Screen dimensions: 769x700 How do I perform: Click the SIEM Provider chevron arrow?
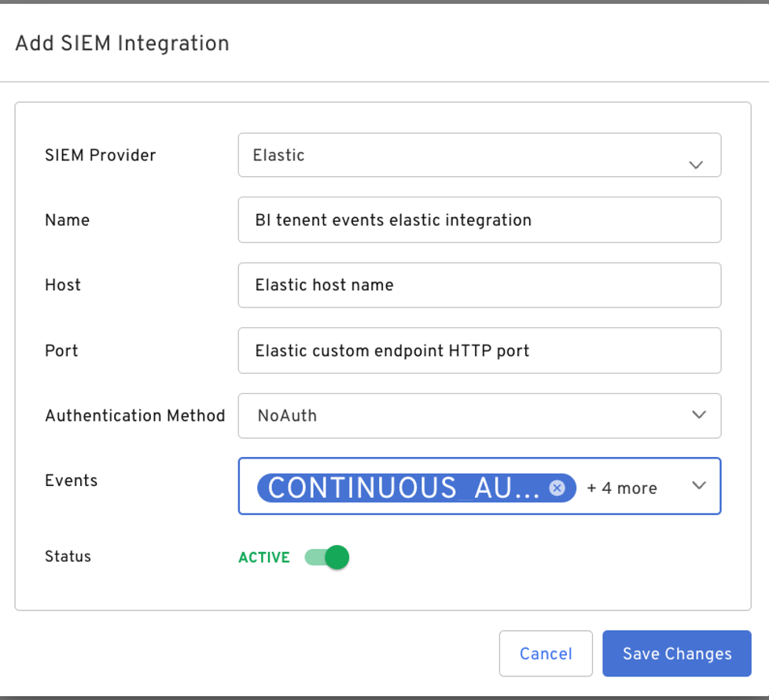(695, 164)
